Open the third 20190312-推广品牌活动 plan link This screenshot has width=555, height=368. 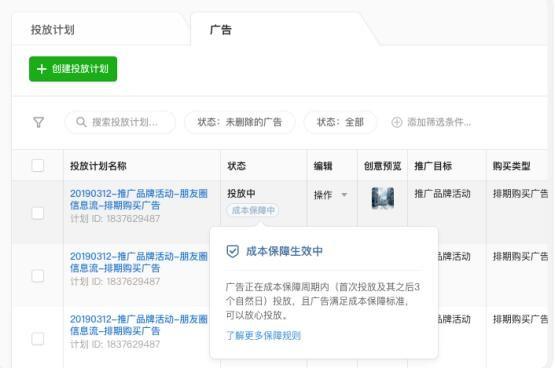139,325
